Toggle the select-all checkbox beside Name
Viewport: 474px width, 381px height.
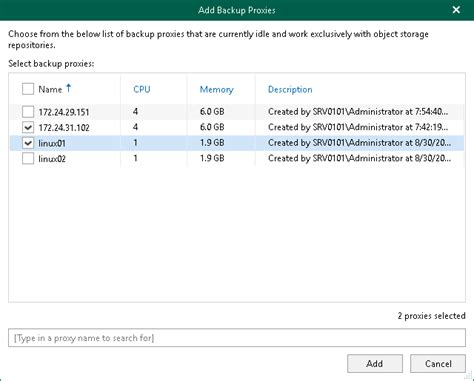[28, 89]
